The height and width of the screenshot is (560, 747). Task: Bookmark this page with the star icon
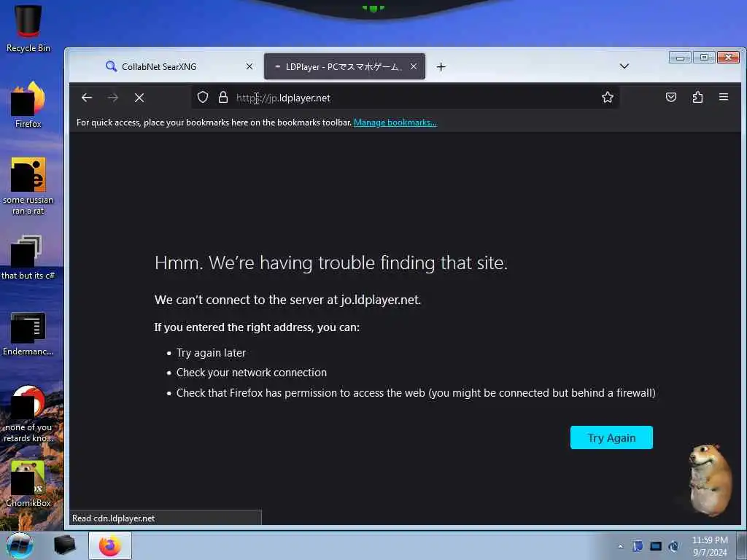(608, 97)
